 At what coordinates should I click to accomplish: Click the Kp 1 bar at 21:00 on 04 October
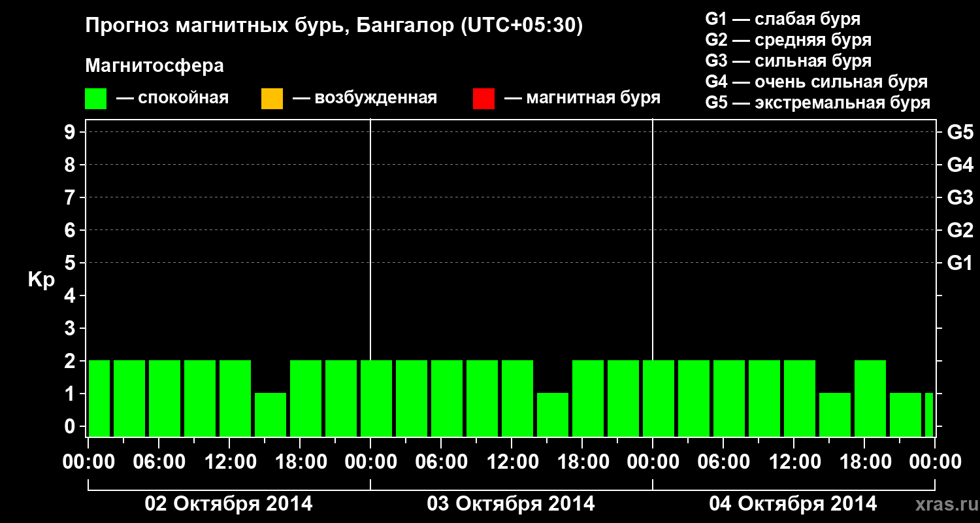[906, 414]
